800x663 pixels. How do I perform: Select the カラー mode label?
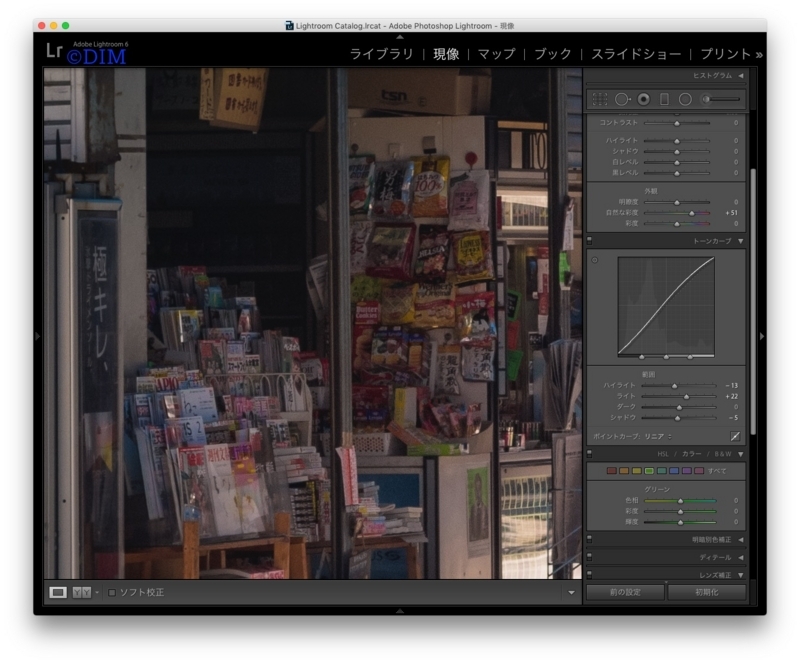tap(692, 454)
